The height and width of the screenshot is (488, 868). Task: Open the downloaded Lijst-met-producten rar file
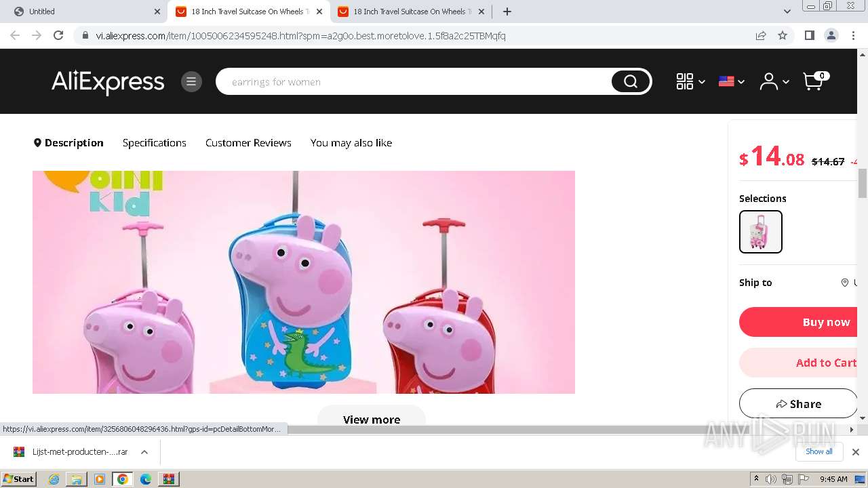click(79, 452)
